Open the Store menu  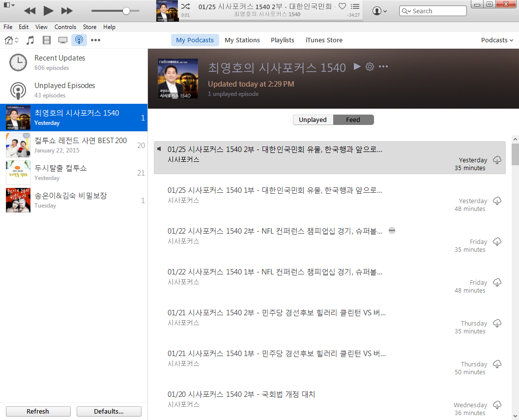point(90,27)
